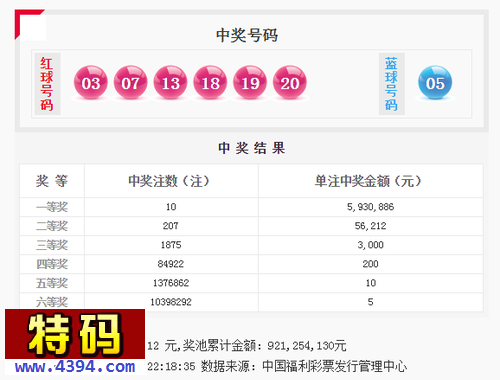Click red ball number 19
500x380 pixels.
250,82
